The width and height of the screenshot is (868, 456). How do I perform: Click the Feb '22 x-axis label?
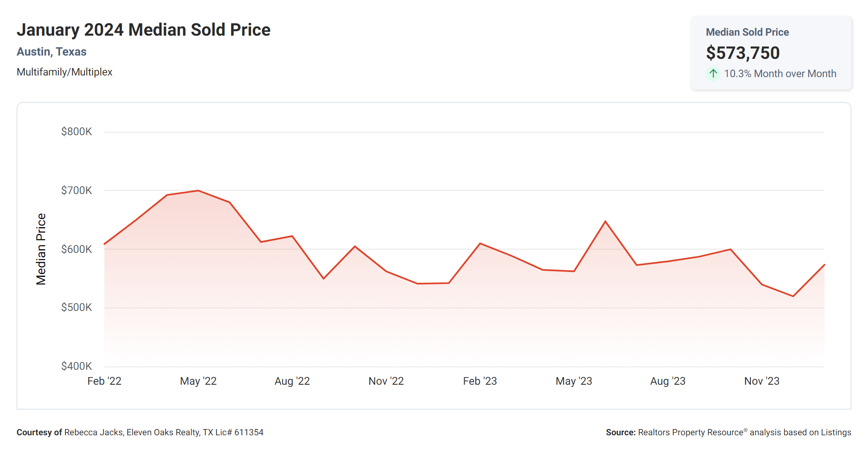point(104,381)
